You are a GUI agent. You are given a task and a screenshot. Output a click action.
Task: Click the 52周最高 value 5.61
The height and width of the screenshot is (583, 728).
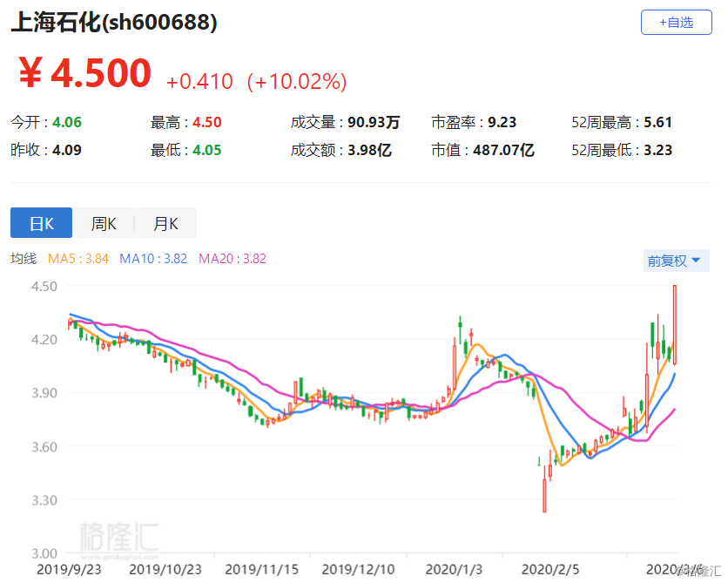[x=657, y=122]
